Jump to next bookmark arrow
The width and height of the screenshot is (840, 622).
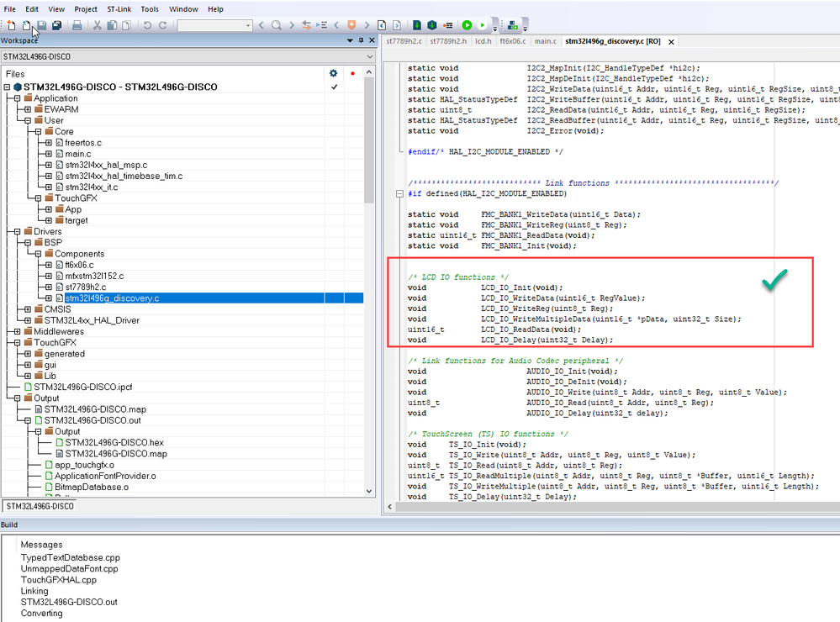367,25
